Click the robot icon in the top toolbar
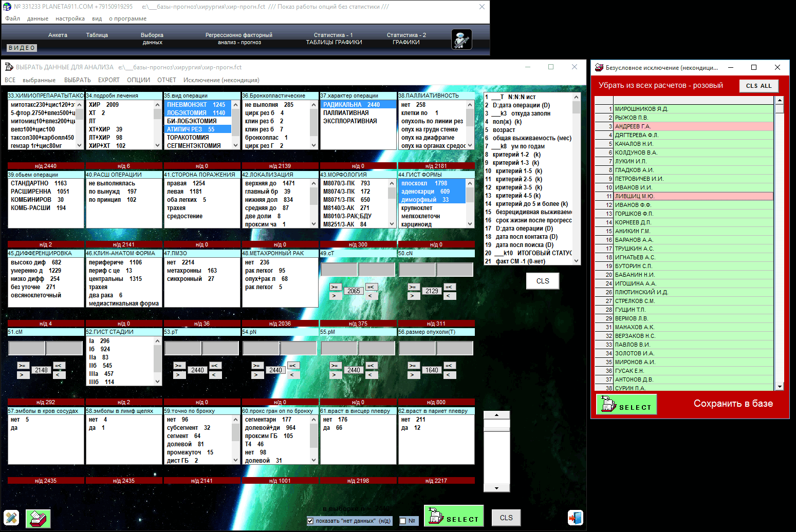 461,40
